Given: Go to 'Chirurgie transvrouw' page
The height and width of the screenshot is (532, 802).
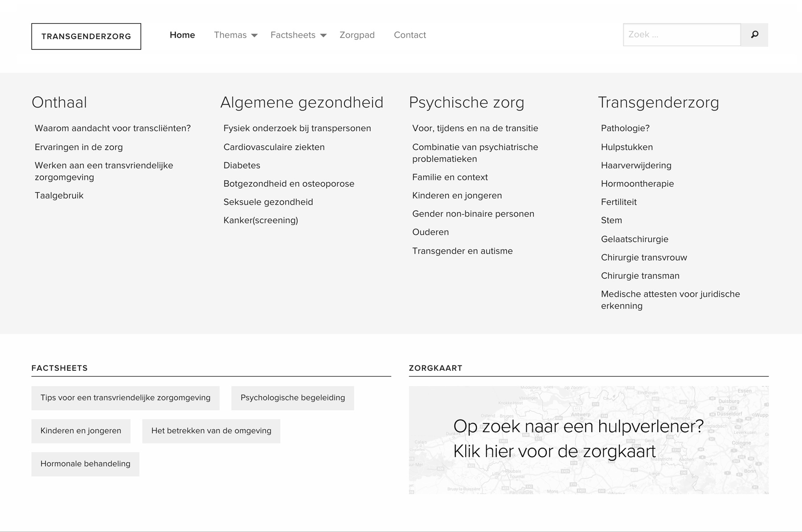Looking at the screenshot, I should tap(644, 258).
